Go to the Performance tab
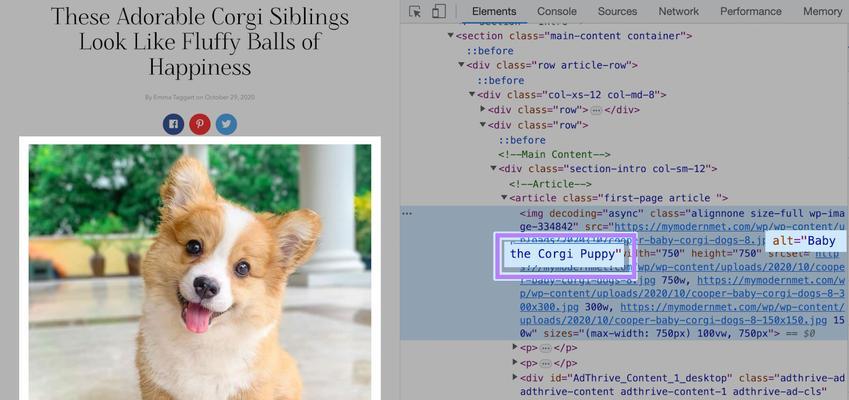Viewport: 849px width, 400px height. point(750,11)
